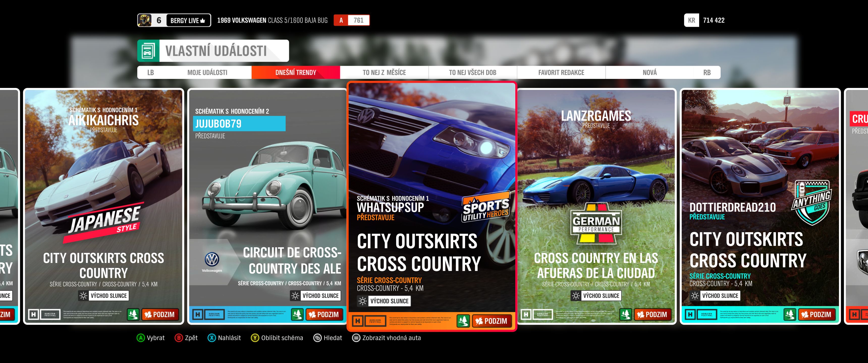Click the Sports Utility Heroes badge
The height and width of the screenshot is (363, 868).
click(x=485, y=207)
